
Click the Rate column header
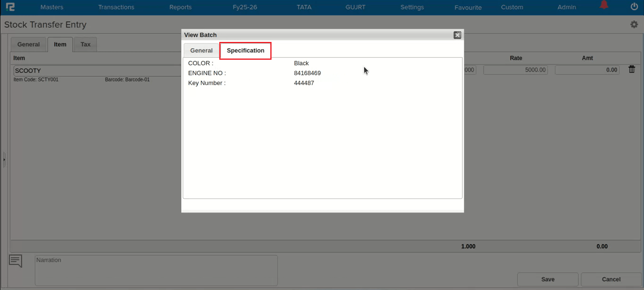pos(516,58)
